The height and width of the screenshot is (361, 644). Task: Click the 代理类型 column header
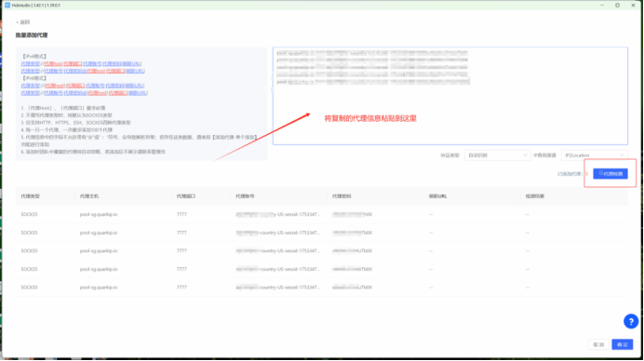[31, 196]
